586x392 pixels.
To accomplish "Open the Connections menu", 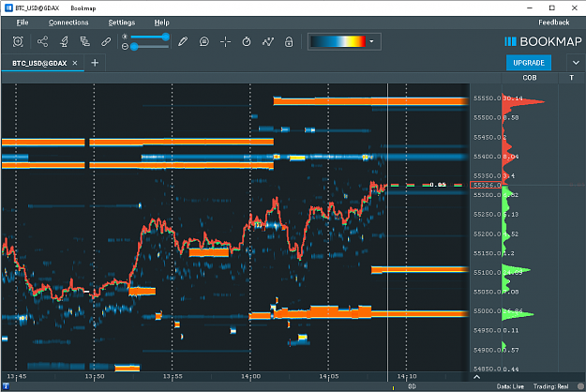I will pos(68,23).
